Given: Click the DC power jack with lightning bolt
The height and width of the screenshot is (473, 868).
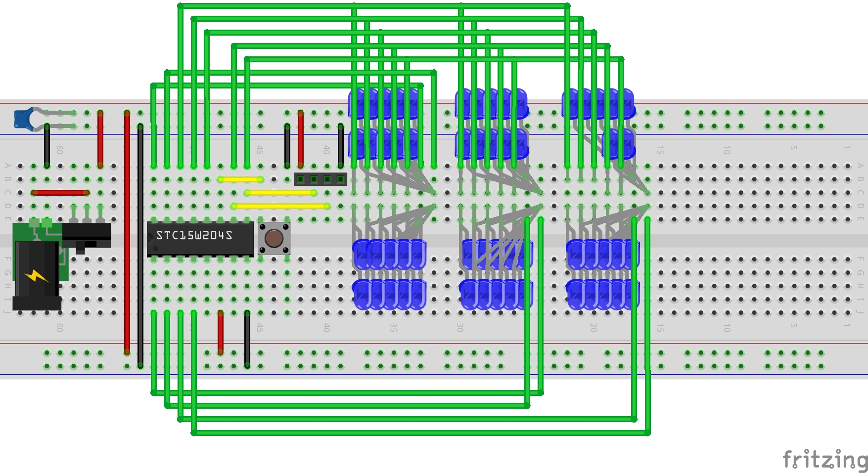Looking at the screenshot, I should 36,276.
